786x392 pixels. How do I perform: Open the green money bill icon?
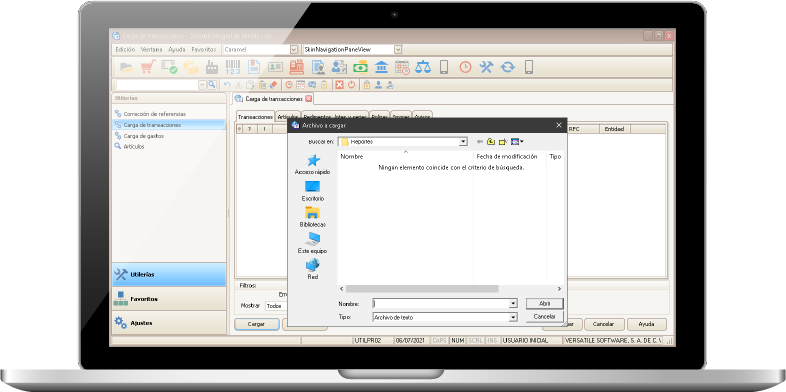[x=360, y=67]
